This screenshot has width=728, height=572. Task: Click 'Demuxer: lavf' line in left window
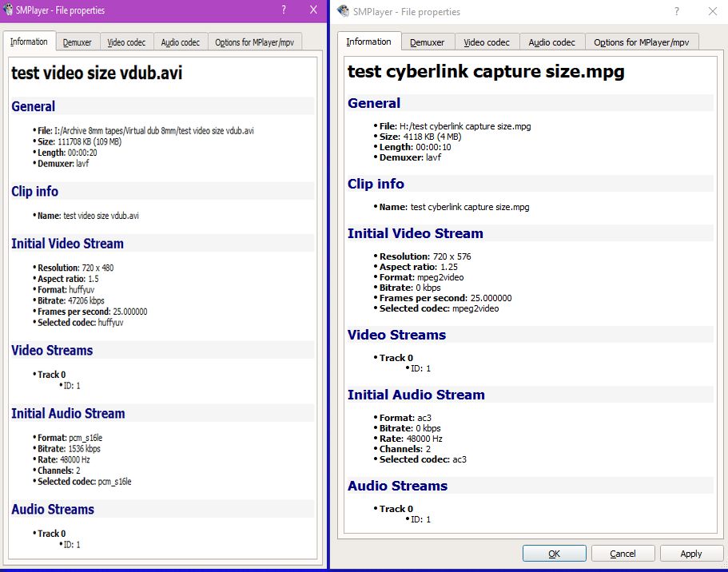pyautogui.click(x=63, y=164)
